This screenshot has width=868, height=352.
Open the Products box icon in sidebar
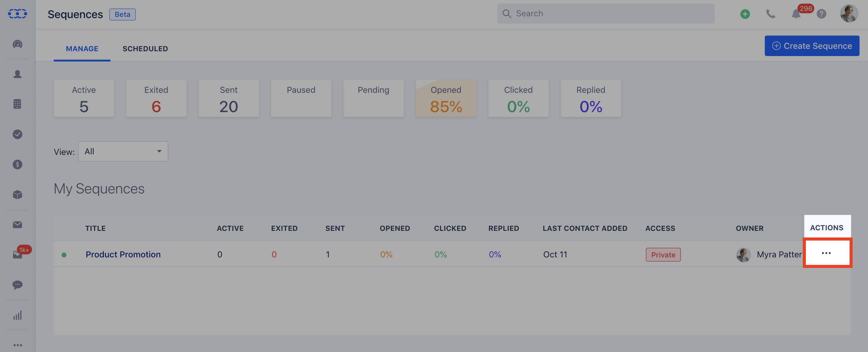(x=18, y=194)
